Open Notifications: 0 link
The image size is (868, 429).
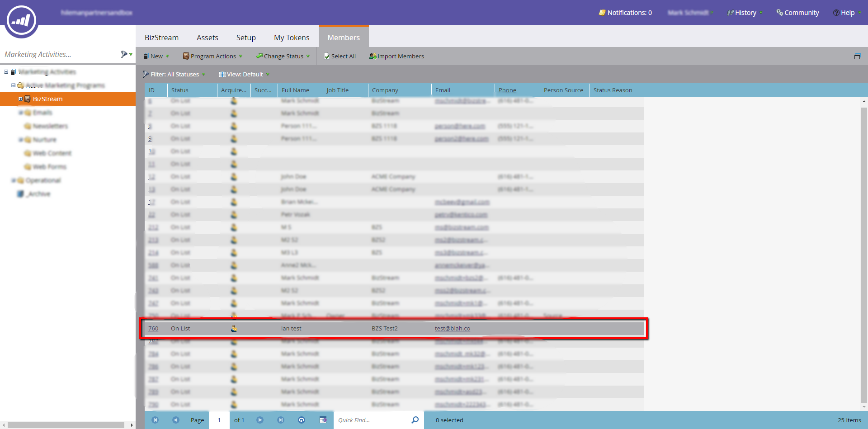(625, 13)
